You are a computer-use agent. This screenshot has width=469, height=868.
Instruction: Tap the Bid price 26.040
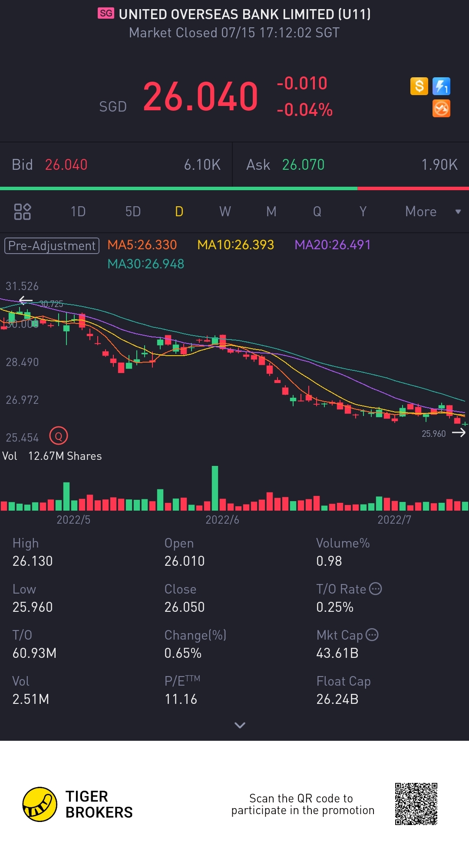66,165
